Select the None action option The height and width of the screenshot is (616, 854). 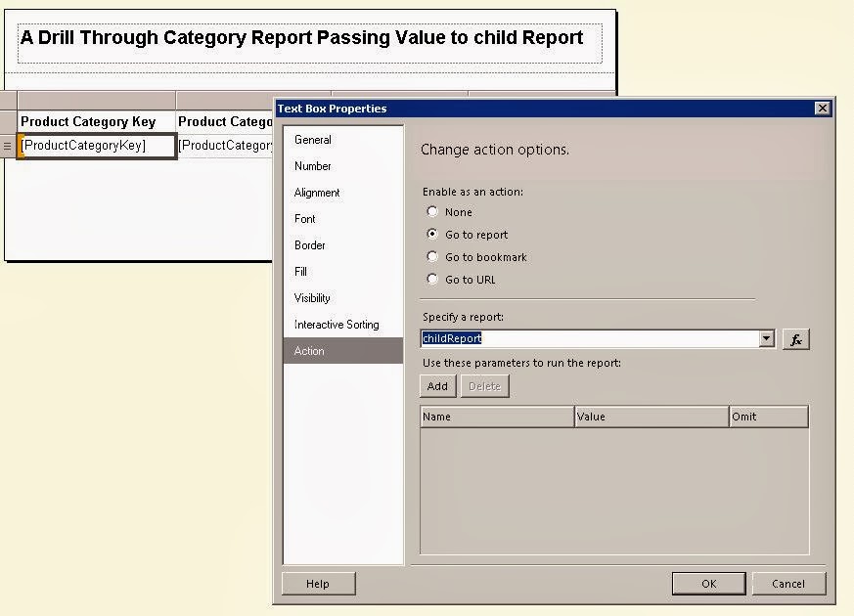coord(432,212)
